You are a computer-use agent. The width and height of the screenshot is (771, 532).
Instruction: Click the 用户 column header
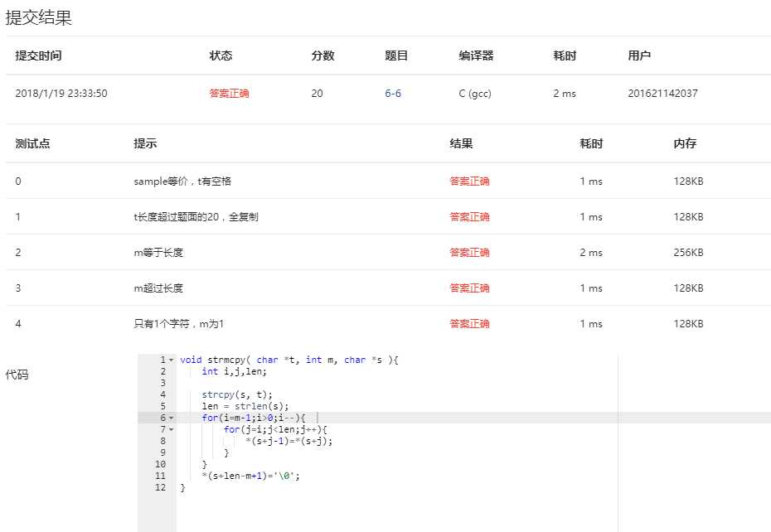click(639, 56)
